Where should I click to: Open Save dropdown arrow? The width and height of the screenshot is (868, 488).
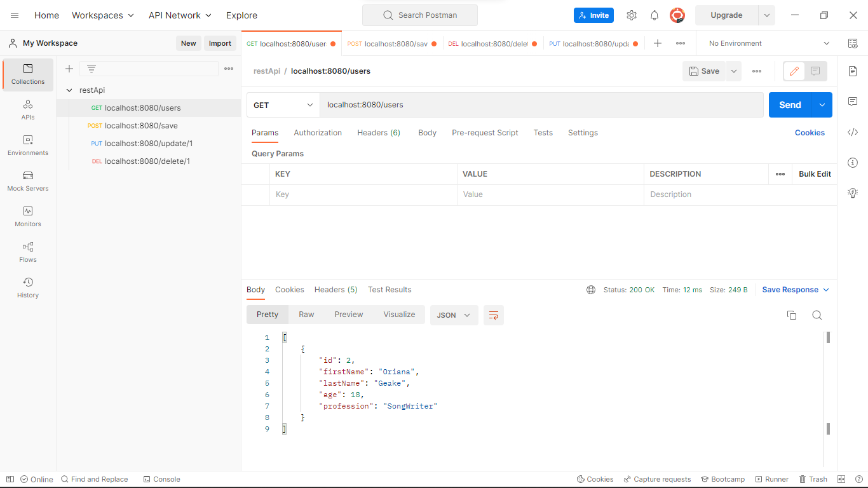[734, 71]
